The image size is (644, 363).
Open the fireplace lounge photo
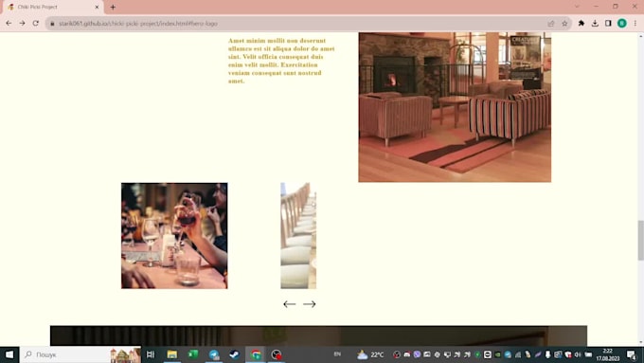tap(455, 107)
